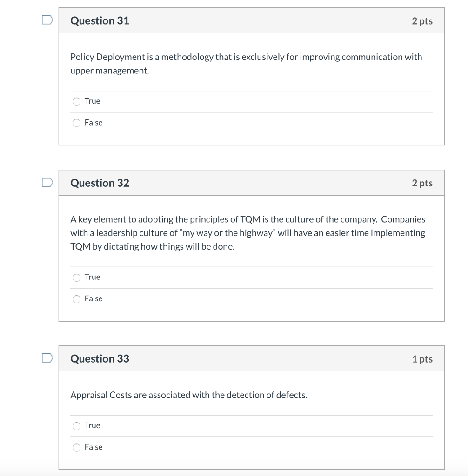The image size is (468, 476).
Task: Choose False for the TQM culture question
Action: tap(76, 299)
